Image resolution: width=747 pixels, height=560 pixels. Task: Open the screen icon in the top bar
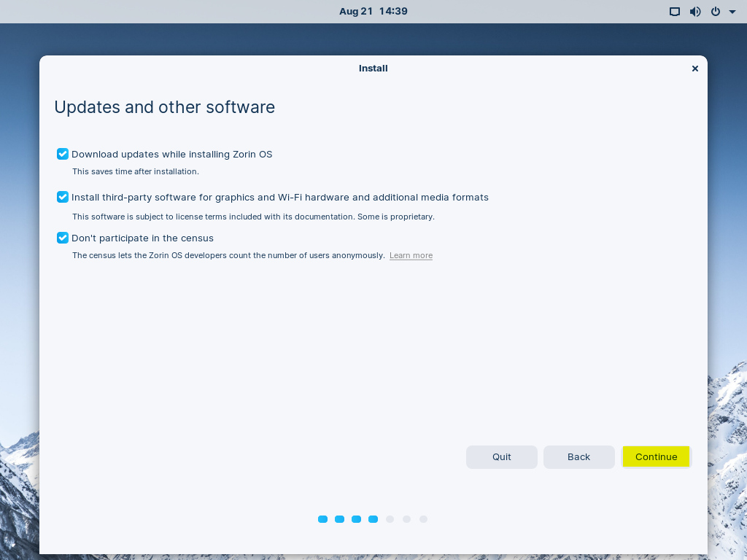675,12
